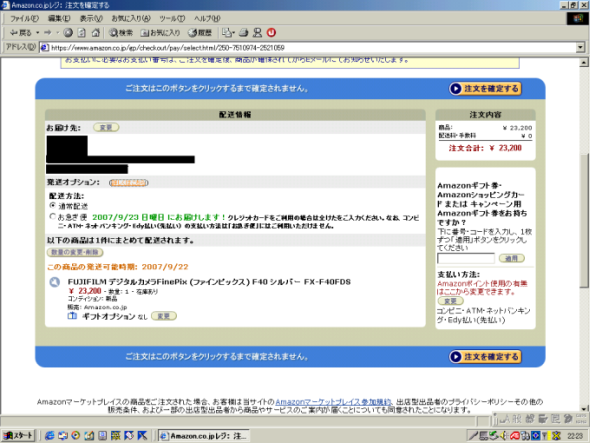Open the ヘルプ(H) menu
The image size is (590, 443).
point(207,18)
